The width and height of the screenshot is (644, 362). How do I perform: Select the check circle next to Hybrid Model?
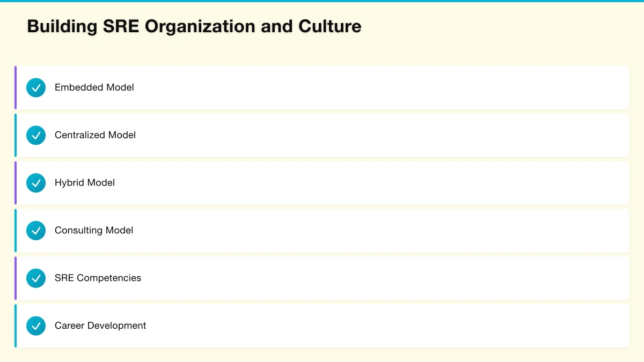click(x=36, y=183)
